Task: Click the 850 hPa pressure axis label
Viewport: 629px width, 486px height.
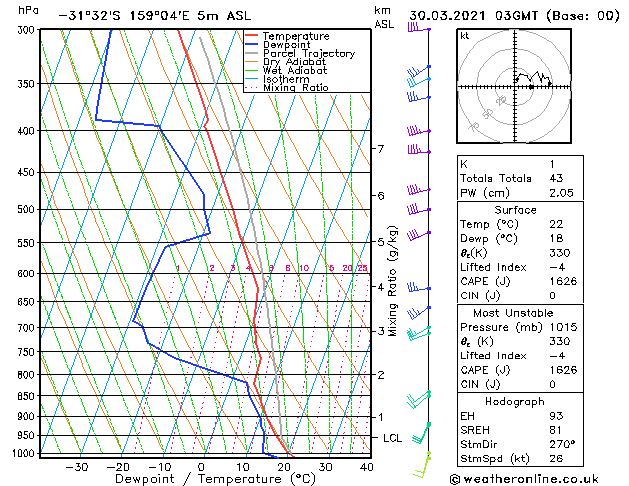Action: (x=26, y=396)
